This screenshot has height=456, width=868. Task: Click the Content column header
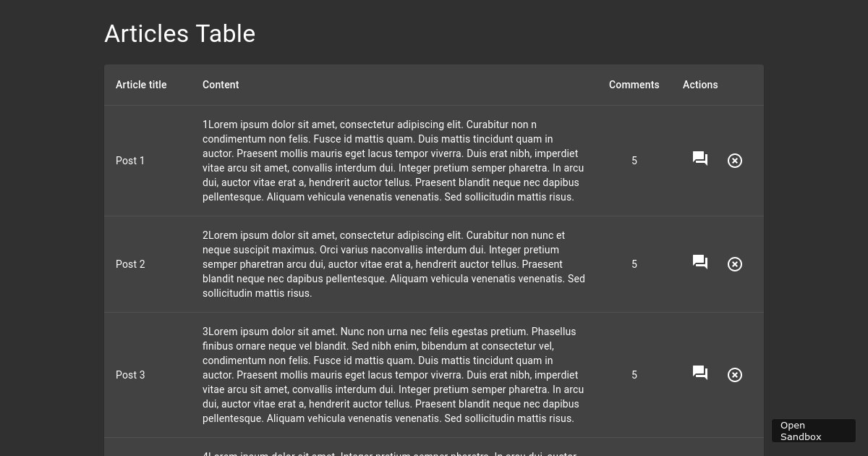[221, 85]
